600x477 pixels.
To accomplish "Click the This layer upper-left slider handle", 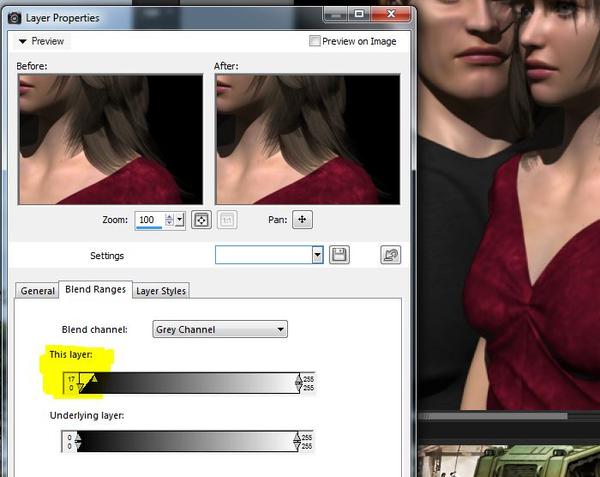I will 94,378.
